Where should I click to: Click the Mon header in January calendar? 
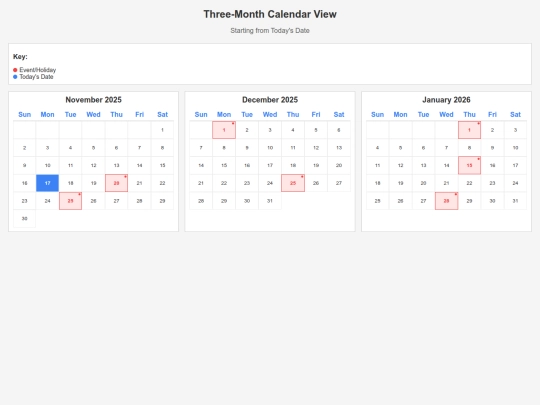401,114
